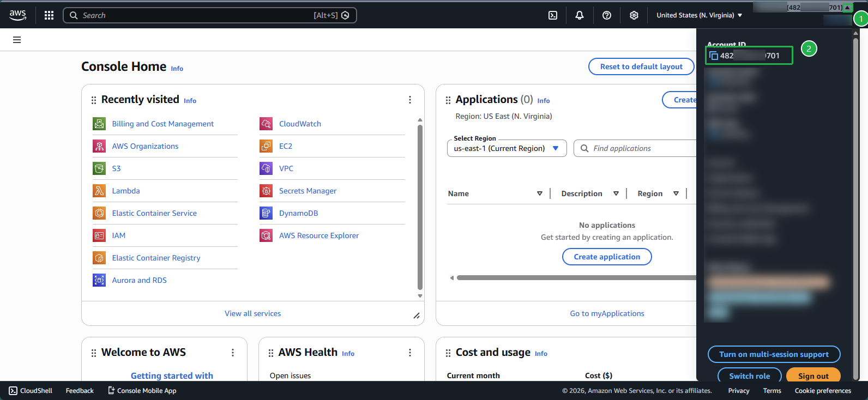Viewport: 868px width, 400px height.
Task: Sort applications by Region column arrow
Action: point(676,193)
